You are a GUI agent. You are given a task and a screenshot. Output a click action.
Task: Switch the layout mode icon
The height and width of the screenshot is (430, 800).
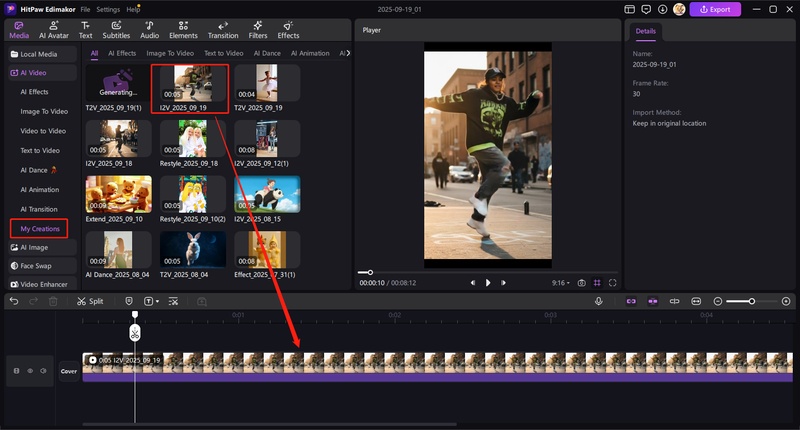pos(630,9)
